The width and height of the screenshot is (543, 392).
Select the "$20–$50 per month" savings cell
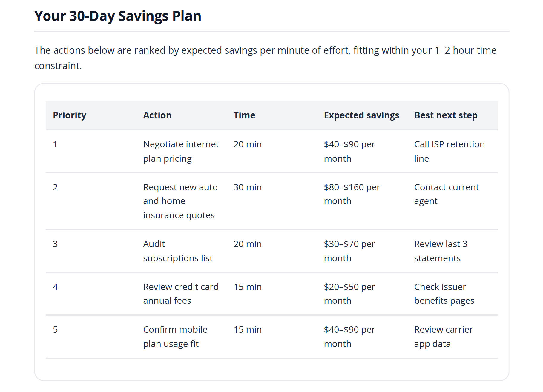(349, 294)
